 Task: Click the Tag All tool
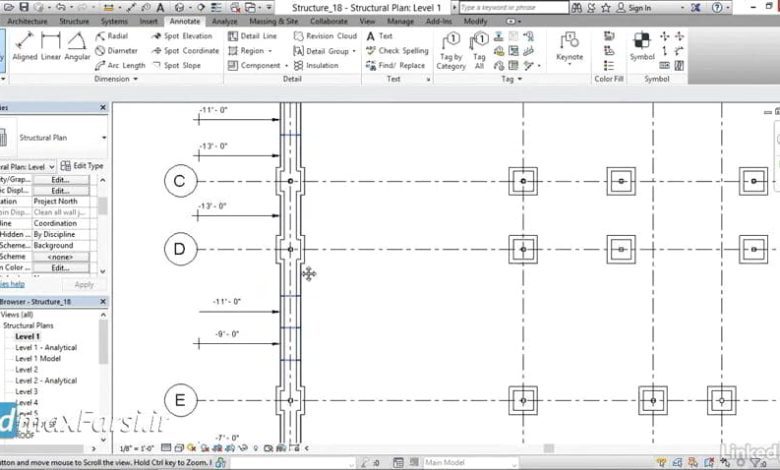479,50
